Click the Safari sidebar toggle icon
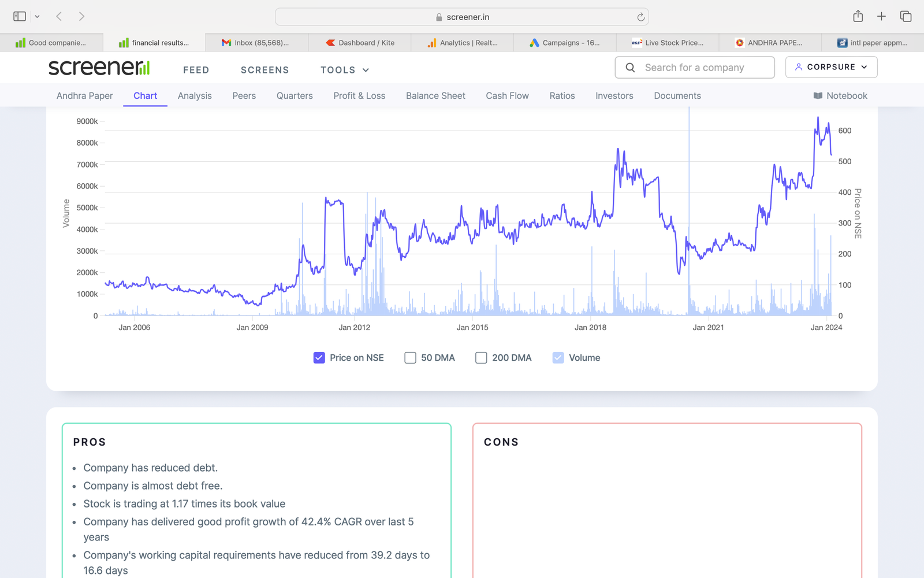 pyautogui.click(x=20, y=16)
